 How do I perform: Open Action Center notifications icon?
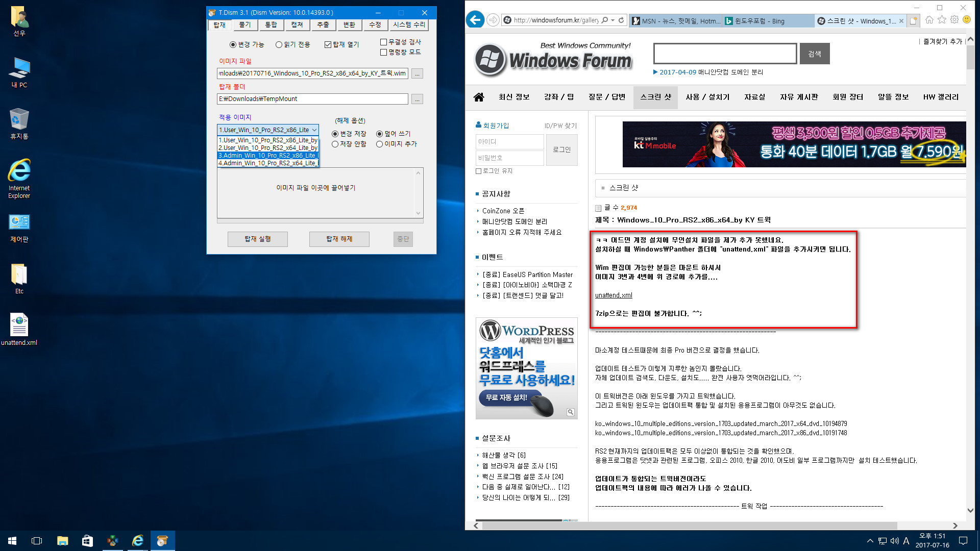click(963, 541)
